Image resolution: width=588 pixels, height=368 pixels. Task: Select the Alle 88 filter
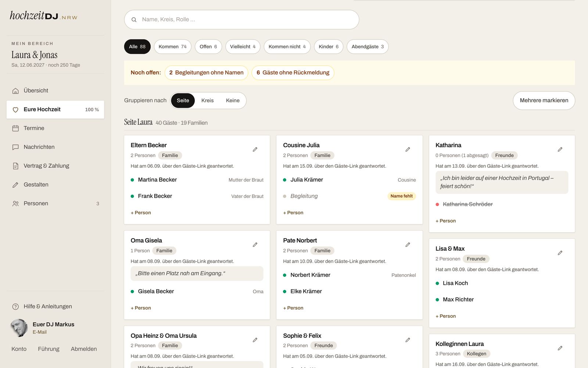click(137, 47)
